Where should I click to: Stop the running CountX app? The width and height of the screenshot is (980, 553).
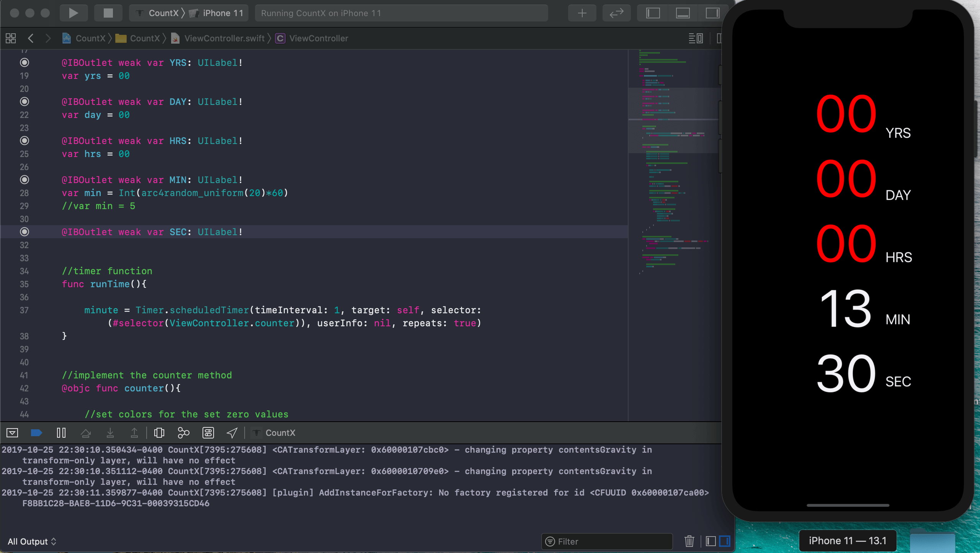pyautogui.click(x=108, y=13)
